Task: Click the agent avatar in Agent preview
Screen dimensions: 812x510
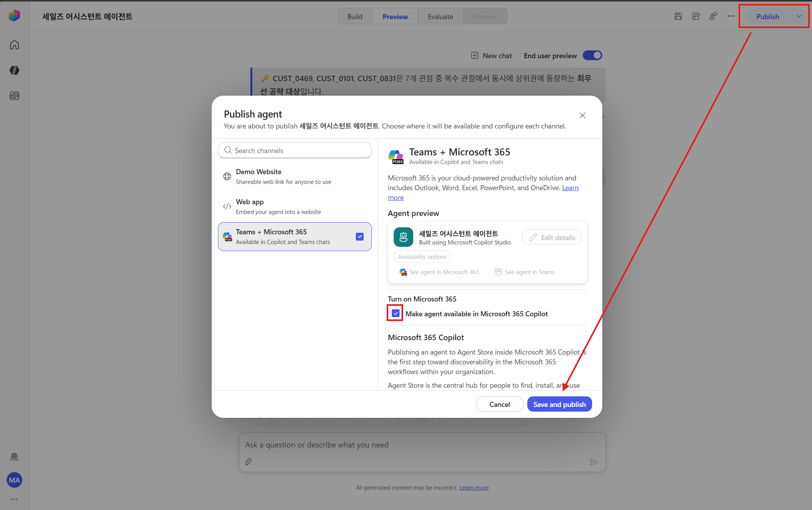Action: tap(403, 237)
